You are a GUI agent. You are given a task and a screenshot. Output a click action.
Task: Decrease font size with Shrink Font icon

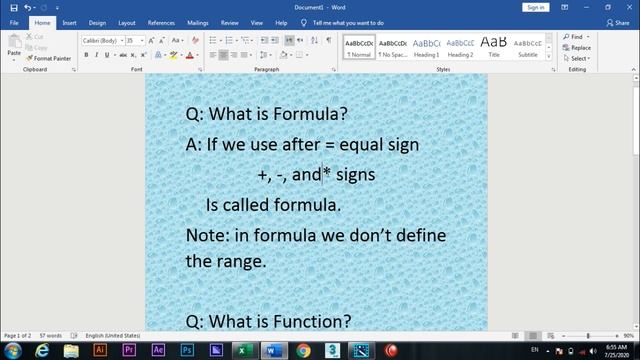coord(162,40)
